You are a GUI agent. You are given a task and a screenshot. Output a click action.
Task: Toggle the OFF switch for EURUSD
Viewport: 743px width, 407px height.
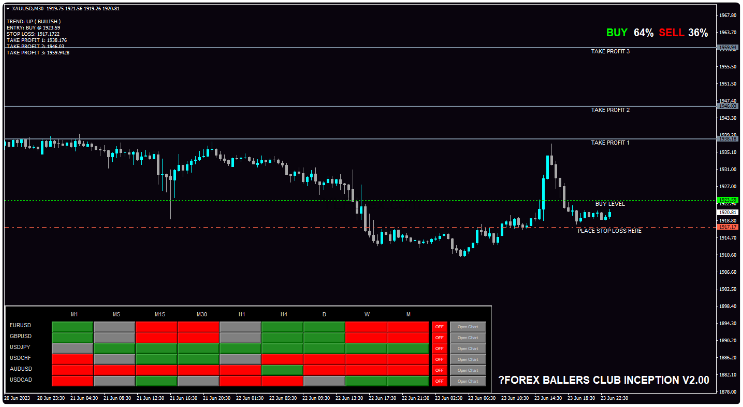tap(439, 326)
